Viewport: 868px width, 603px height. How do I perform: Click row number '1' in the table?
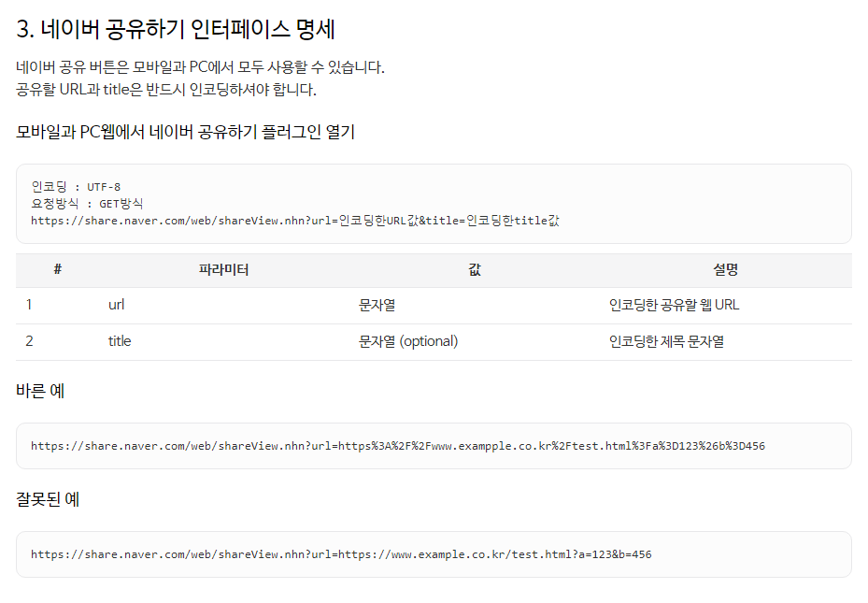click(x=29, y=305)
